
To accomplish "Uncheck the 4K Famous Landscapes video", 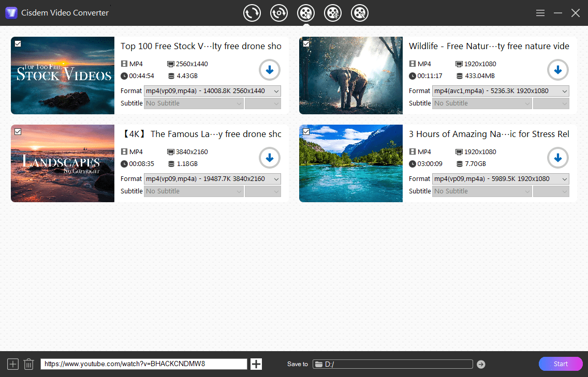I will (x=18, y=132).
